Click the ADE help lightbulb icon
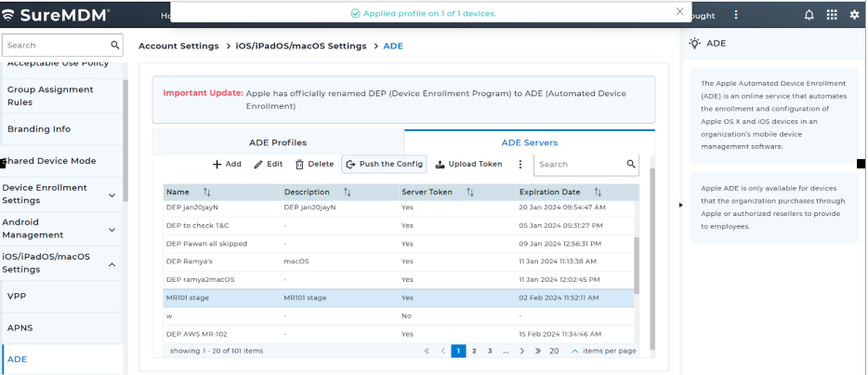The image size is (868, 375). 695,43
